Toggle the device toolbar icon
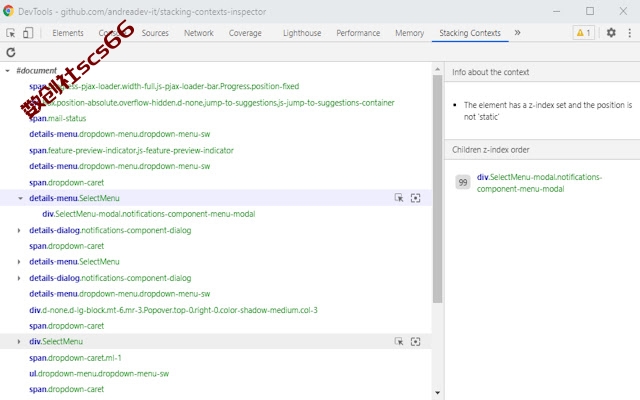 (x=28, y=33)
